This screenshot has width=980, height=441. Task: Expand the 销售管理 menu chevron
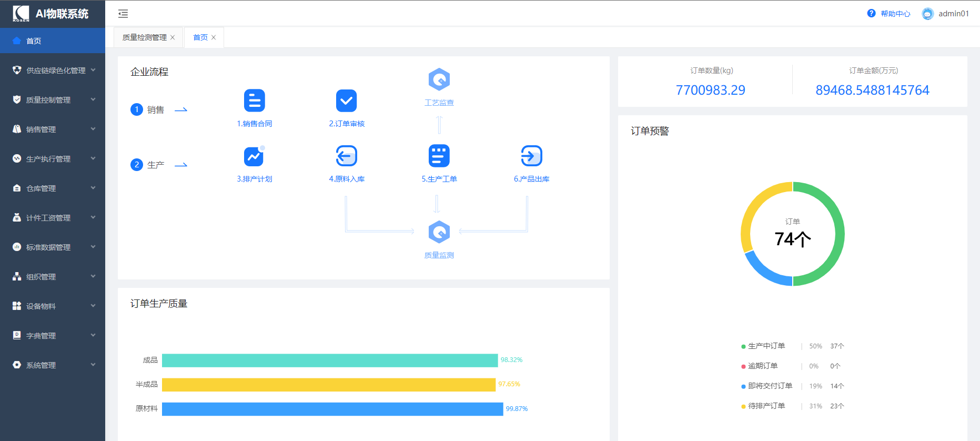tap(93, 129)
